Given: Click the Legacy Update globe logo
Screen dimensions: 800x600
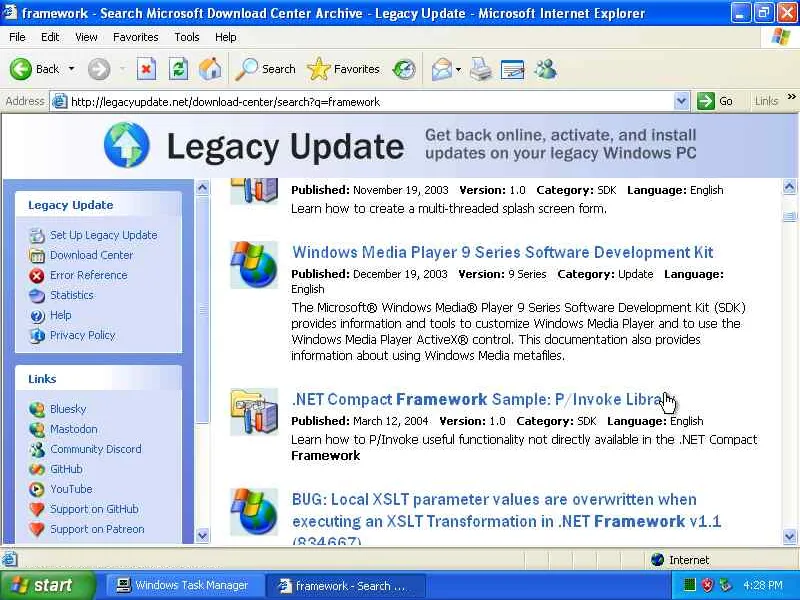Looking at the screenshot, I should (127, 145).
